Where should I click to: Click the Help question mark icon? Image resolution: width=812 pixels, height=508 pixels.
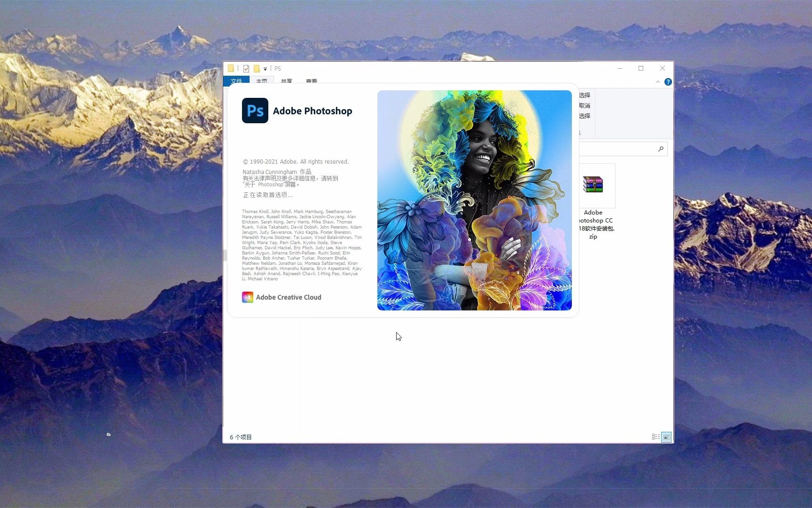click(668, 81)
